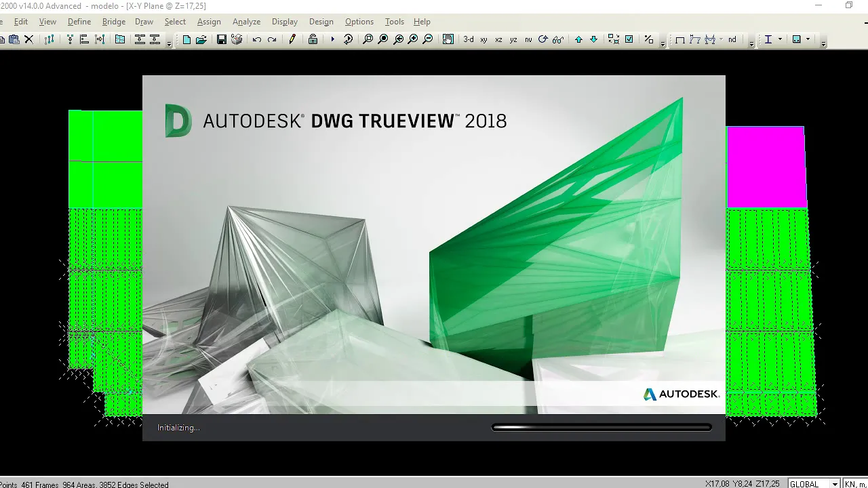Image resolution: width=868 pixels, height=488 pixels.
Task: Open the Bridge menu
Action: point(114,22)
